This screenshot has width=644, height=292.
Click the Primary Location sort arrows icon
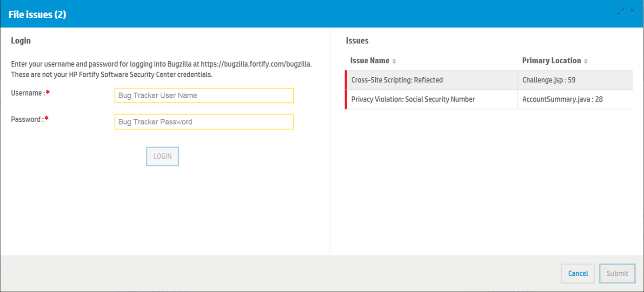(586, 61)
